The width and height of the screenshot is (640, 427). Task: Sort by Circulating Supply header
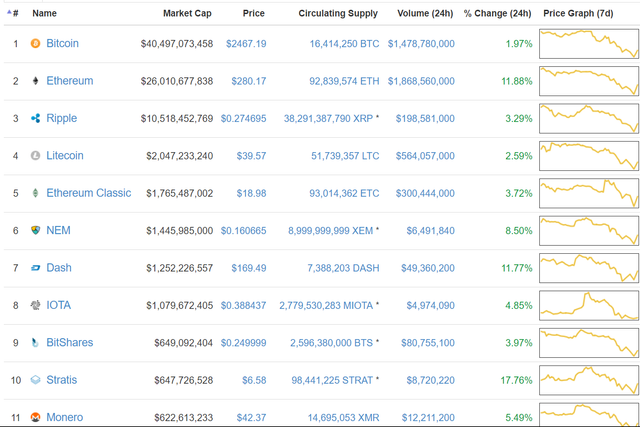point(338,13)
